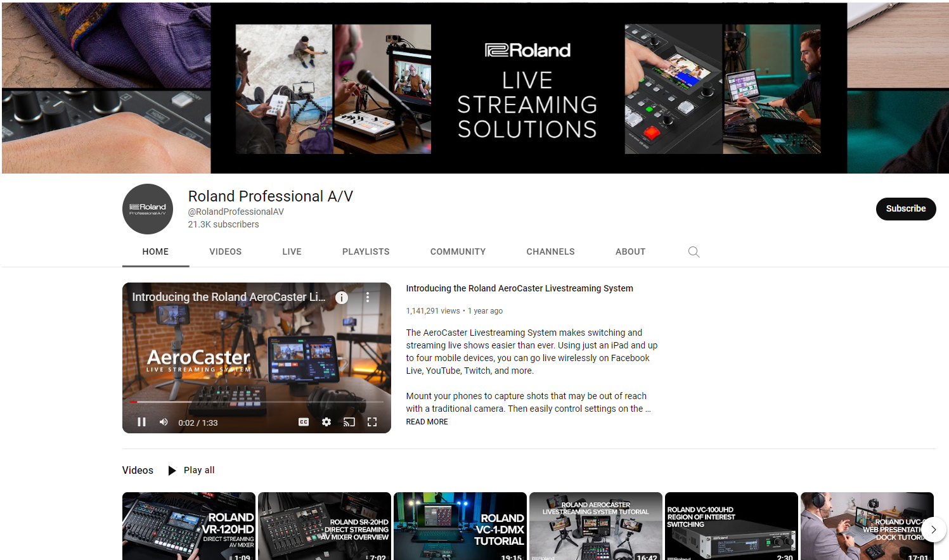Open the Introducing the Roland AeroCaster title link
This screenshot has width=949, height=560.
tap(519, 288)
